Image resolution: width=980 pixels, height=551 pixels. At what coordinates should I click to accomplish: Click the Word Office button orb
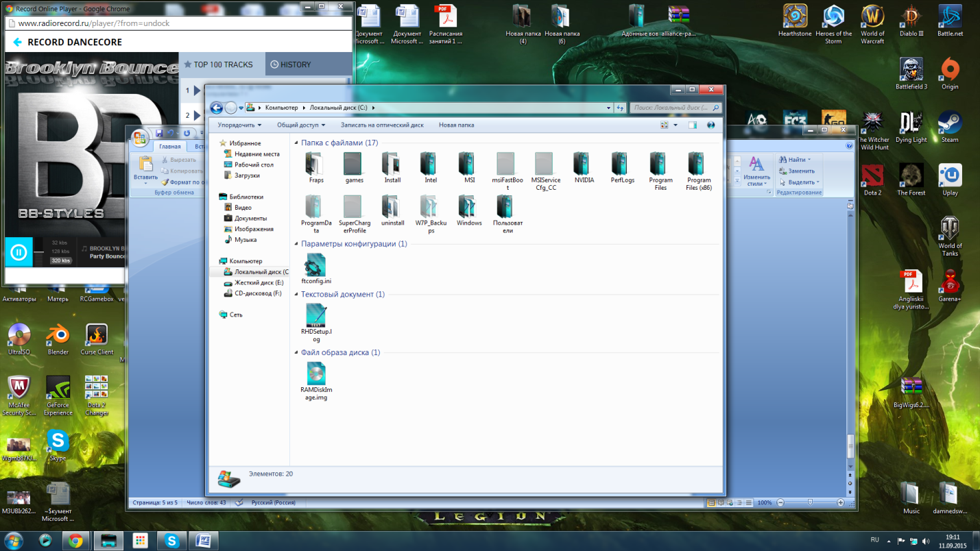[x=140, y=138]
